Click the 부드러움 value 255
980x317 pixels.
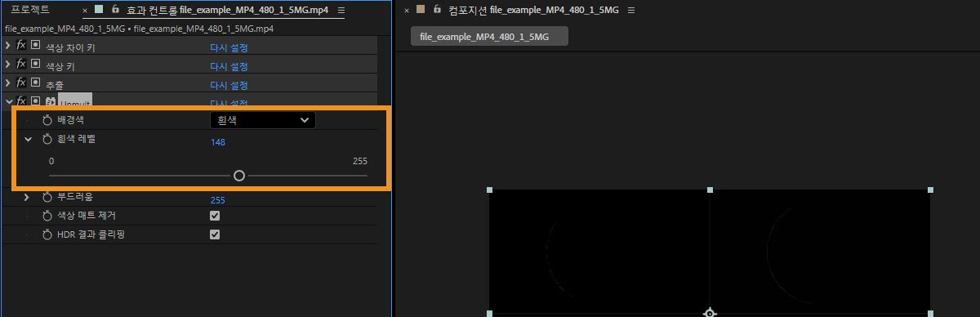[x=218, y=200]
